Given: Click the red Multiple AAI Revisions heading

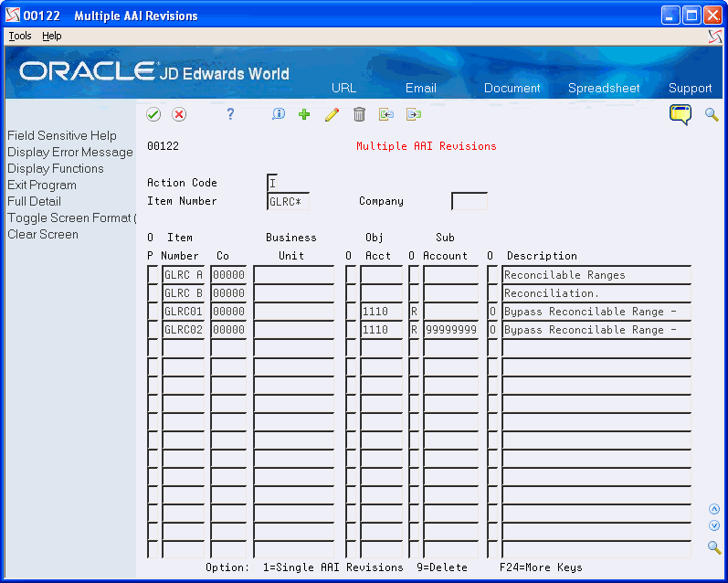Looking at the screenshot, I should click(427, 146).
